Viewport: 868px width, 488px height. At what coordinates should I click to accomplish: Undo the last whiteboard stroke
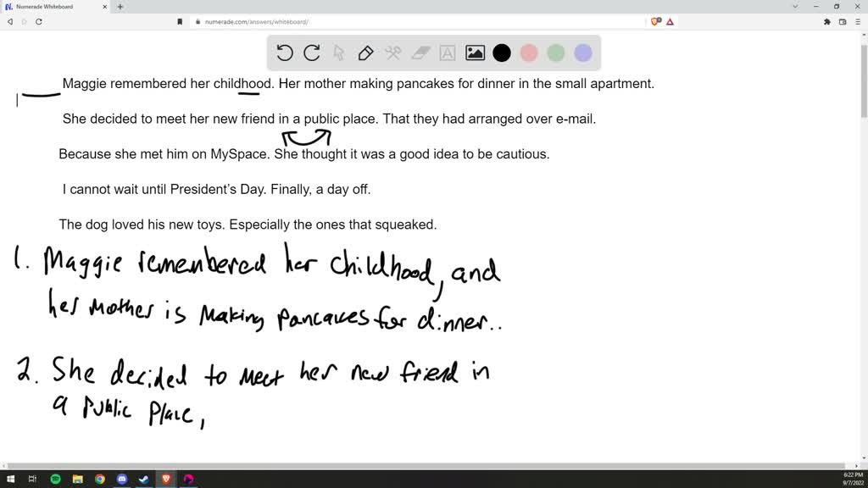(285, 53)
